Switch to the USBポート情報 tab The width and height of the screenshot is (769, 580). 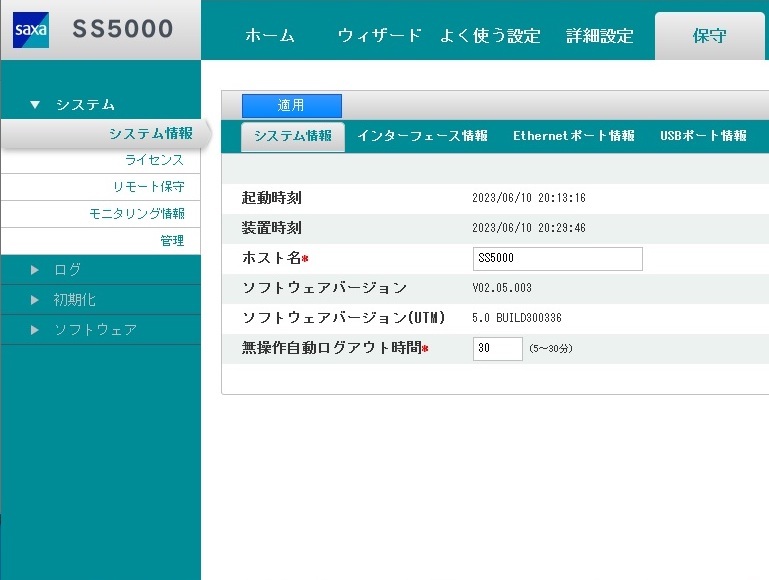(703, 136)
